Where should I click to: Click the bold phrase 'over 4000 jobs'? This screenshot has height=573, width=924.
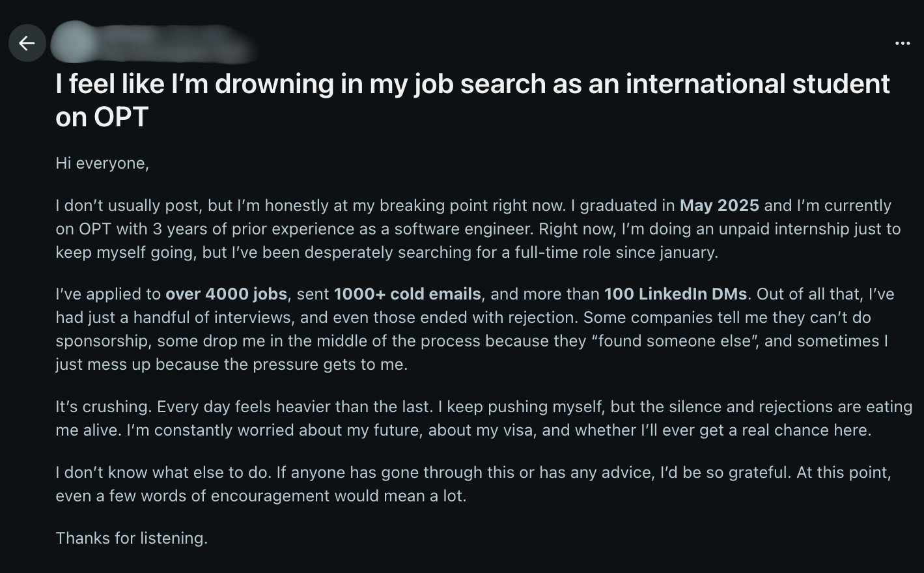pos(225,294)
